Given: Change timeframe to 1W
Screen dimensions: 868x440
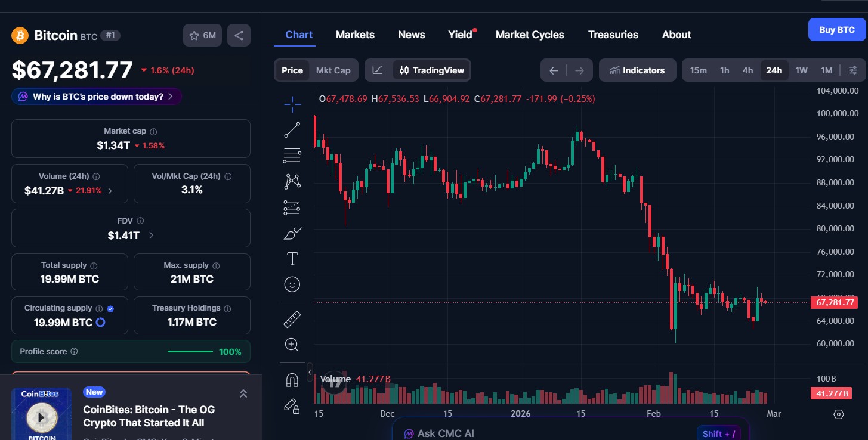Looking at the screenshot, I should coord(801,70).
